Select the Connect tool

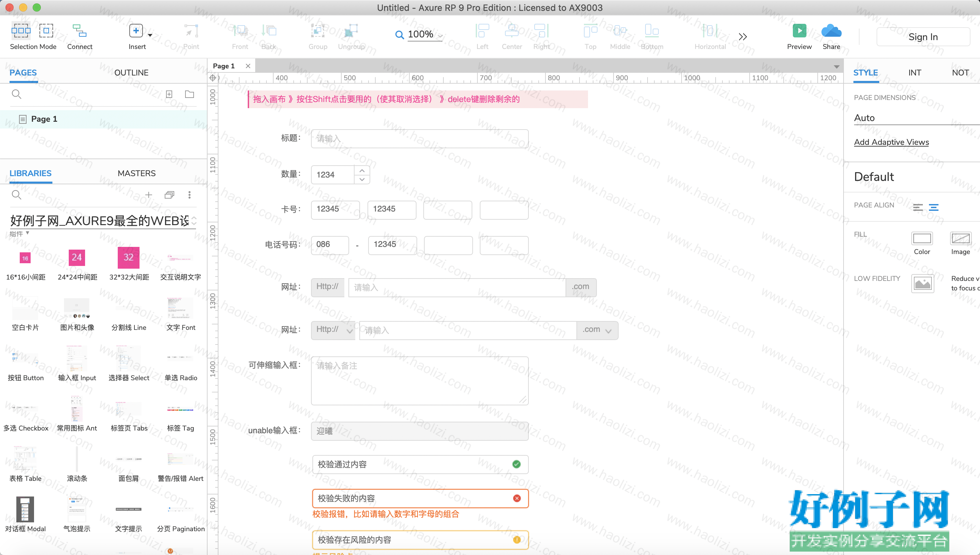80,31
